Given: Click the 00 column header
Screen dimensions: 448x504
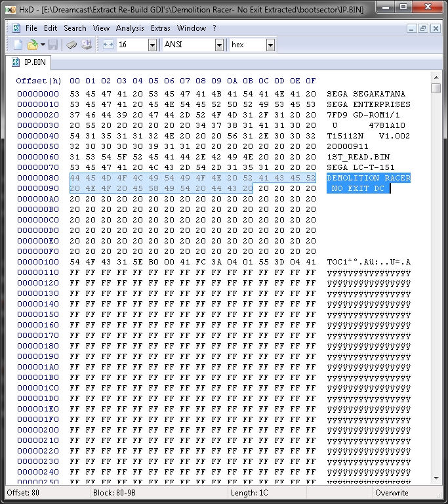Looking at the screenshot, I should pos(75,81).
